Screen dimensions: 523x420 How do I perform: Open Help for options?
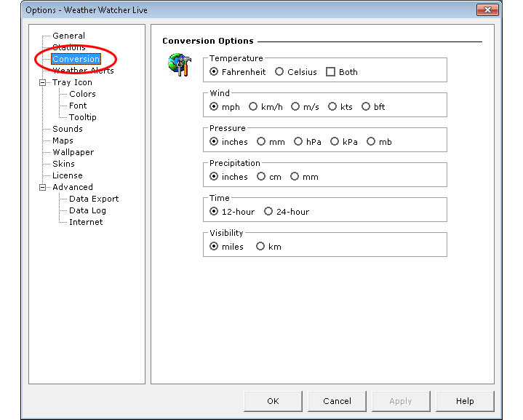[465, 401]
